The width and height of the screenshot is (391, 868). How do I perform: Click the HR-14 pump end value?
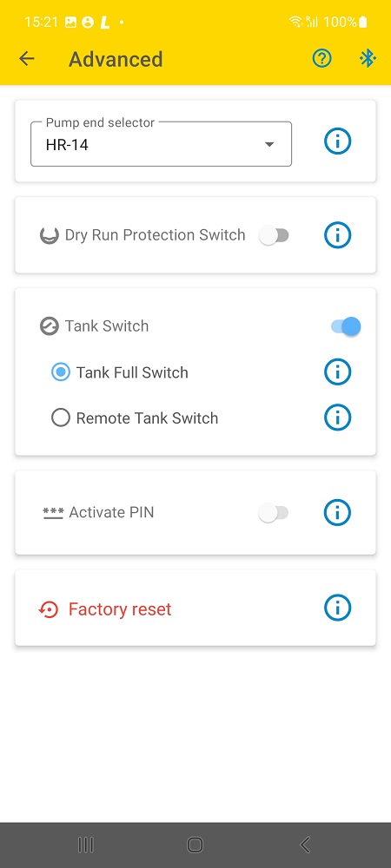(x=67, y=146)
